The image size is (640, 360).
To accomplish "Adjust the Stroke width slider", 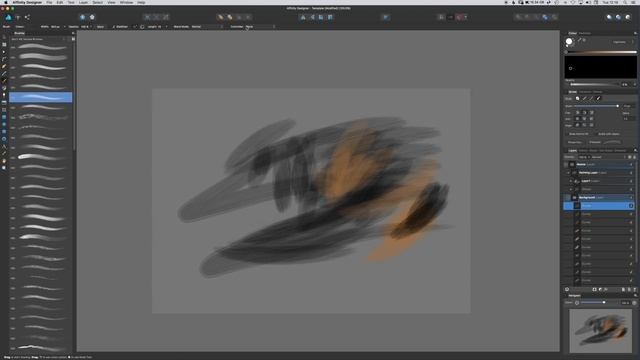I will [596, 106].
